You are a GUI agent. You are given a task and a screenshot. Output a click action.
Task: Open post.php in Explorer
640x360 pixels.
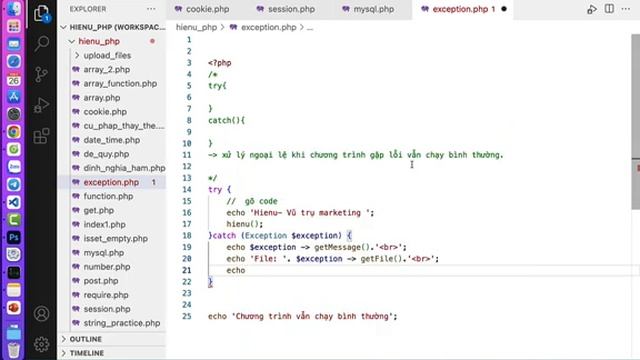tap(101, 281)
